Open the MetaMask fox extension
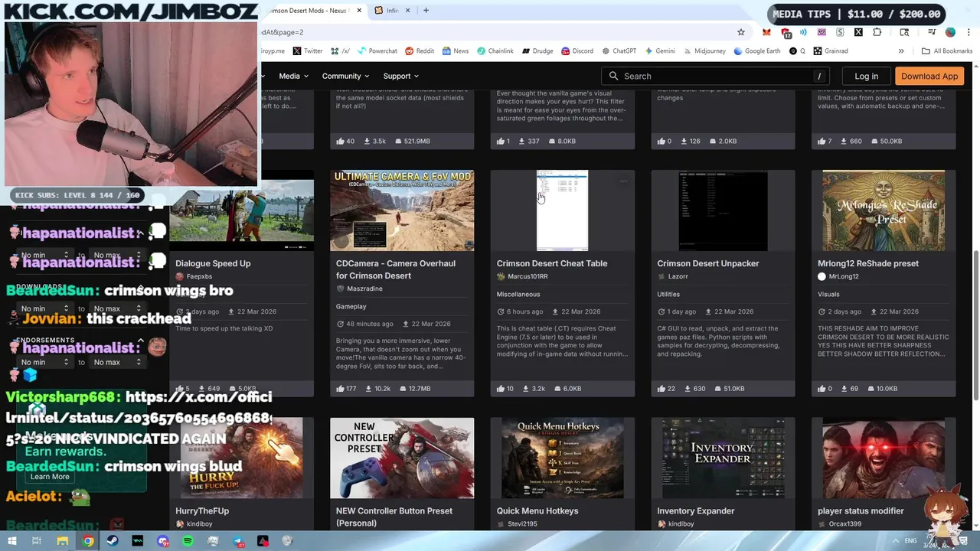This screenshot has width=980, height=551. 766,32
